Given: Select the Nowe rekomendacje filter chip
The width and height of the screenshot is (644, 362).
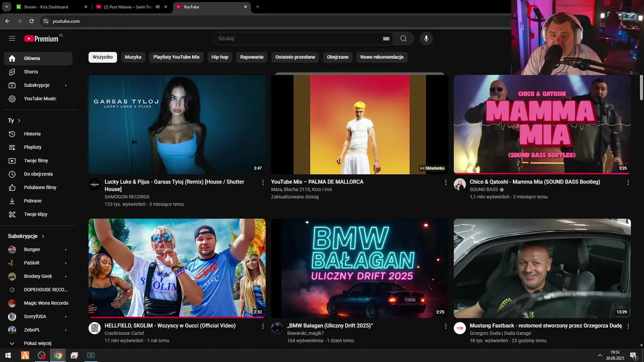Looking at the screenshot, I should point(382,57).
